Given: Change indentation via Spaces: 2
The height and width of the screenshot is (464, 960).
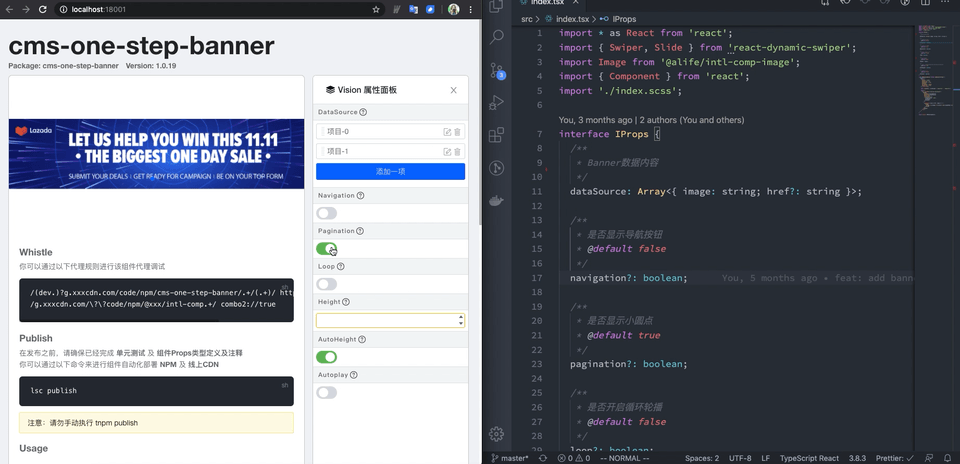Looking at the screenshot, I should click(702, 458).
